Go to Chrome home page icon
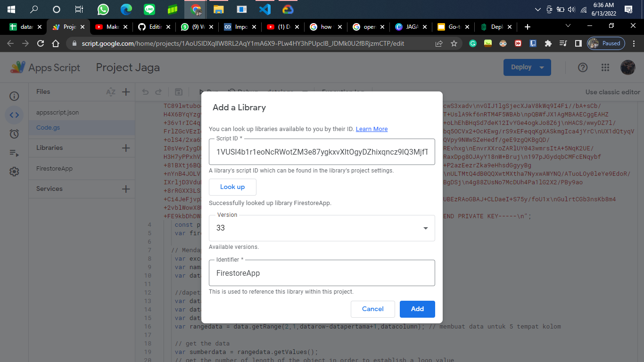The image size is (644, 362). [x=56, y=43]
